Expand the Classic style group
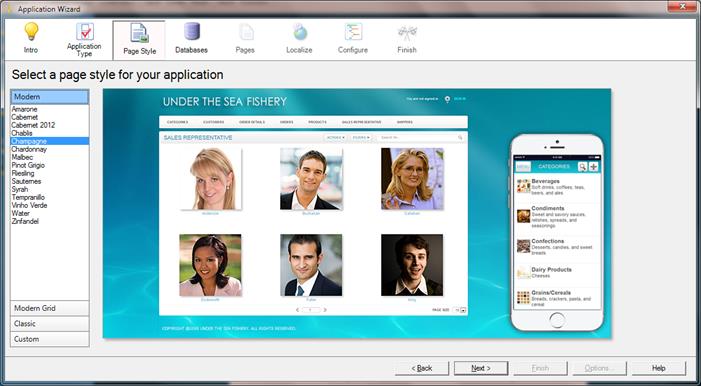Image resolution: width=701 pixels, height=386 pixels. point(50,323)
